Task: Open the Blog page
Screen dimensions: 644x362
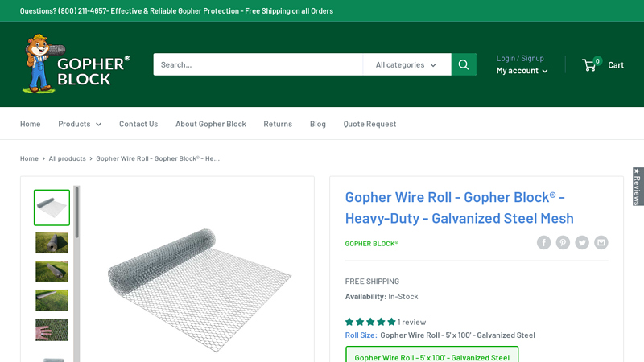Action: [317, 124]
